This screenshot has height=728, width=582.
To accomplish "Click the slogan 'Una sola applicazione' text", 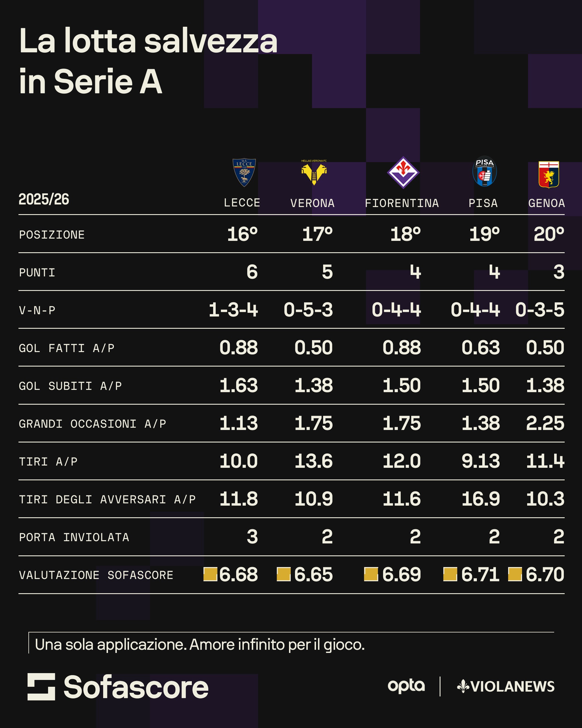I will tap(200, 645).
